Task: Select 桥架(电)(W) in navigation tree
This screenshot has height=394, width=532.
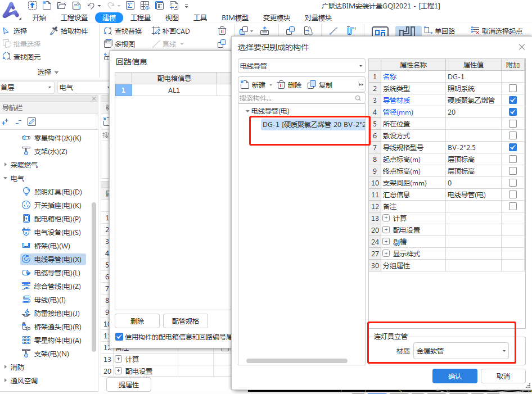Action: (x=46, y=246)
